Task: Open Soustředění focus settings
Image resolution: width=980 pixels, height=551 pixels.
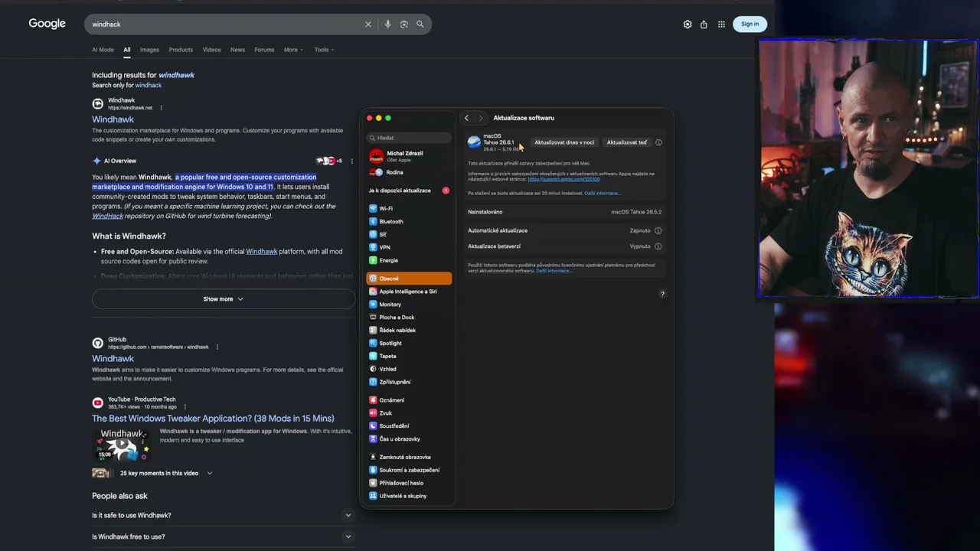Action: tap(409, 426)
